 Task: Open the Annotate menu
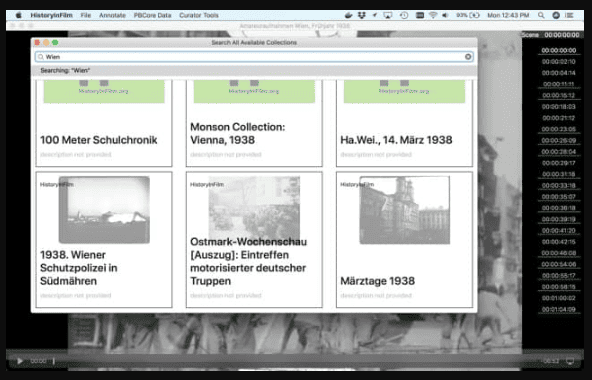click(112, 15)
